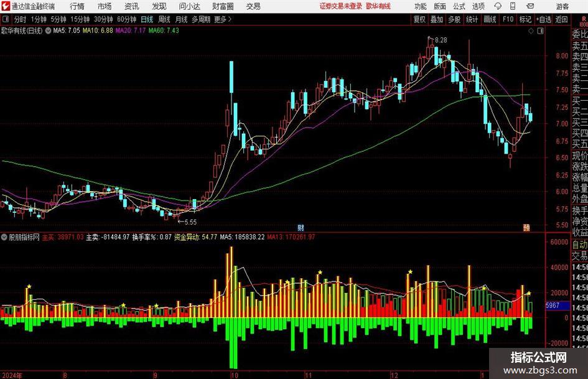Open the 资讯 menu
Screen dimensions: 588x379
132,6
